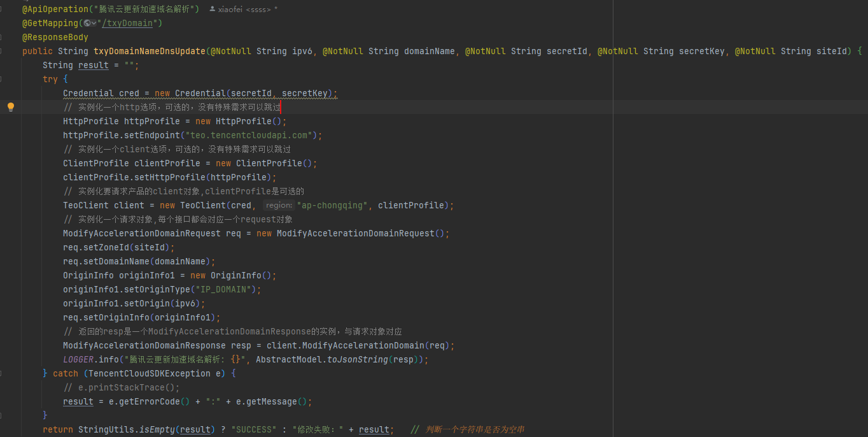Open the /txyDomain mapping URL link
The height and width of the screenshot is (437, 868).
pos(127,24)
